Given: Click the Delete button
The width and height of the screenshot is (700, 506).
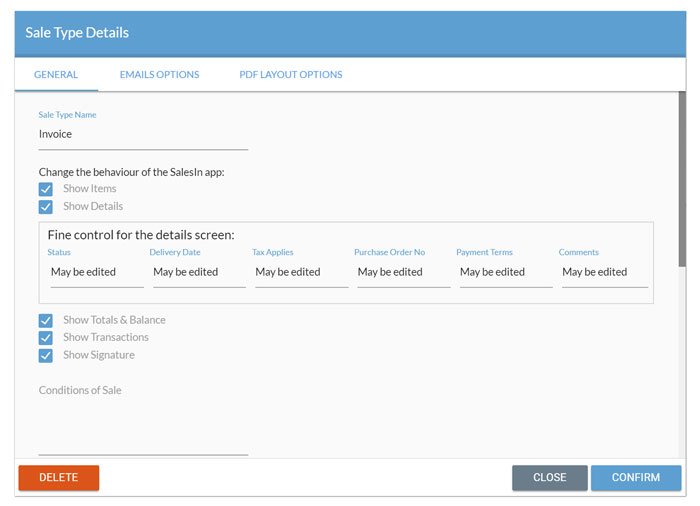Looking at the screenshot, I should point(58,477).
